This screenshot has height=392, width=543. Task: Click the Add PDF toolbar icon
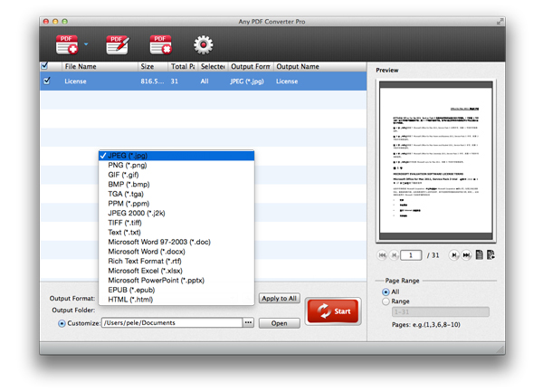tap(67, 44)
